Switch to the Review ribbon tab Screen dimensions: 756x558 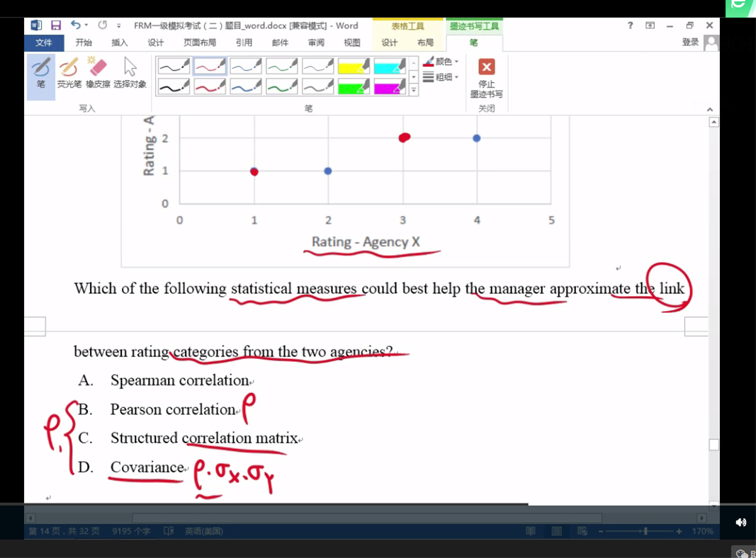point(316,42)
